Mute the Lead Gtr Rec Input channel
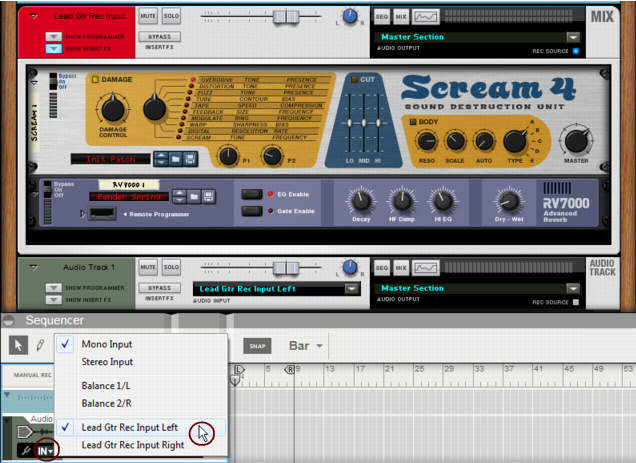636x463 pixels. tap(148, 17)
